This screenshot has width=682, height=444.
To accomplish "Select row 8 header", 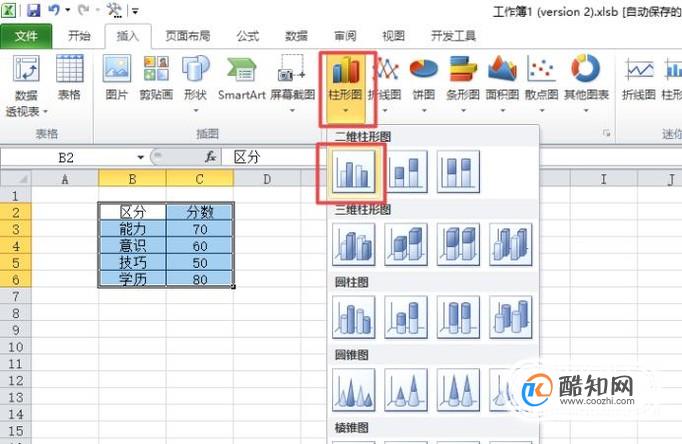I will coord(16,313).
